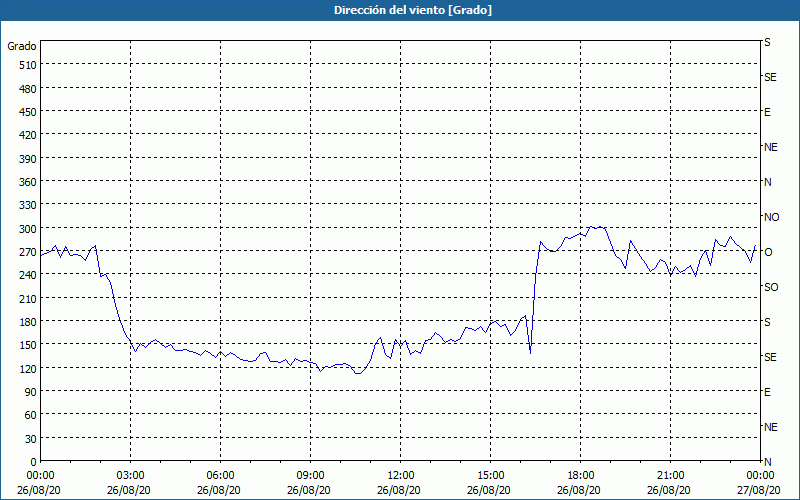The image size is (800, 500).
Task: Pick the 420 value on the left axis
Action: pos(28,136)
